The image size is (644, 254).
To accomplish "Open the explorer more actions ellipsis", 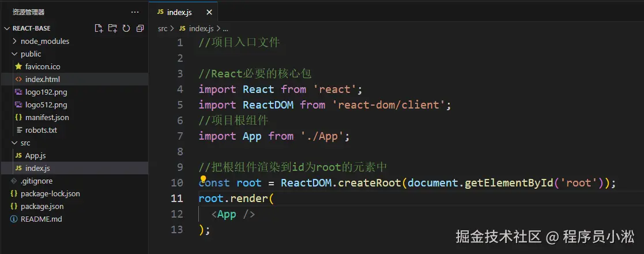I will [135, 12].
